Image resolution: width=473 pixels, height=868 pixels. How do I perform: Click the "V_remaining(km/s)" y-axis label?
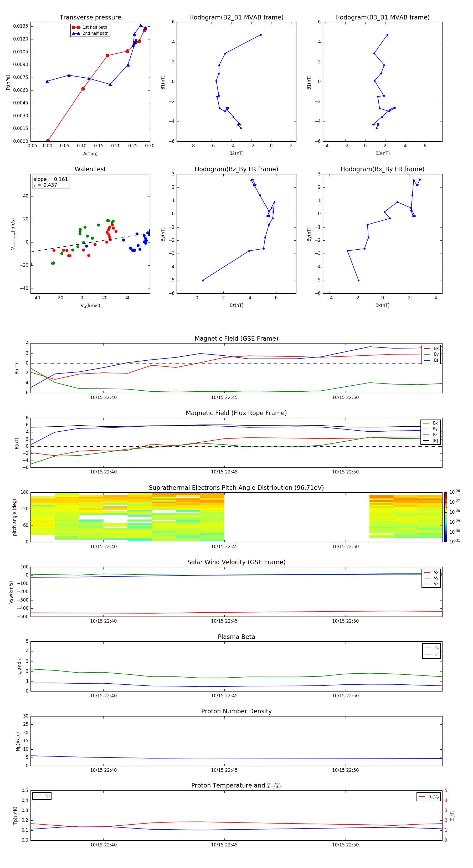click(x=13, y=234)
